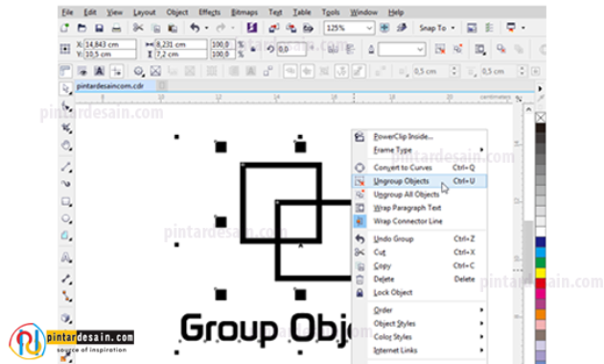Image resolution: width=604 pixels, height=364 pixels.
Task: Open the Bitmaps menu
Action: [244, 12]
